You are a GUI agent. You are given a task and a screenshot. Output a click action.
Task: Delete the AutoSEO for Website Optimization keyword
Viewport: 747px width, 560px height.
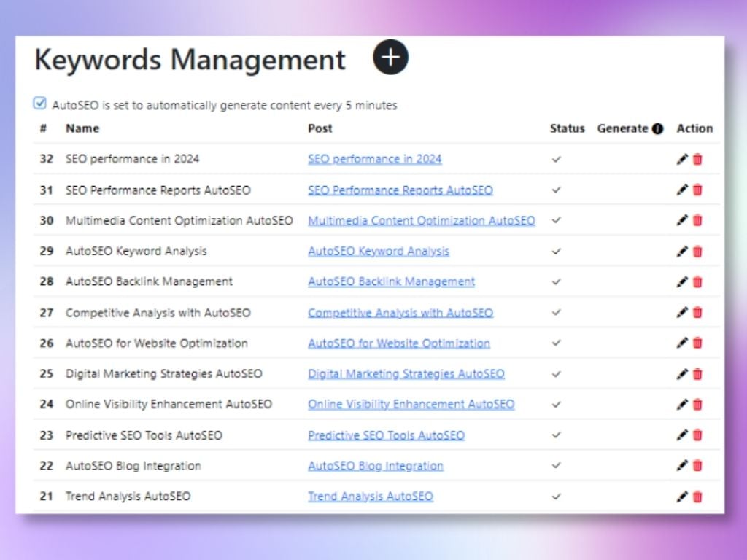coord(697,343)
